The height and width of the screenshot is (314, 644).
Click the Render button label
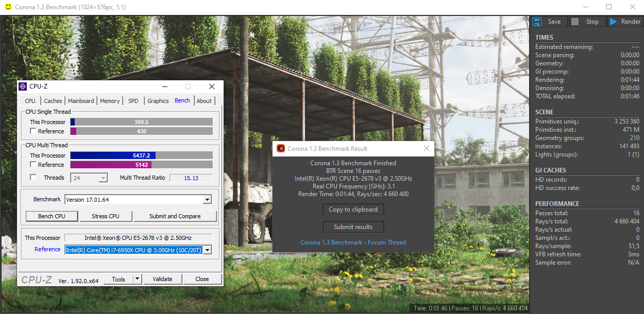click(631, 22)
